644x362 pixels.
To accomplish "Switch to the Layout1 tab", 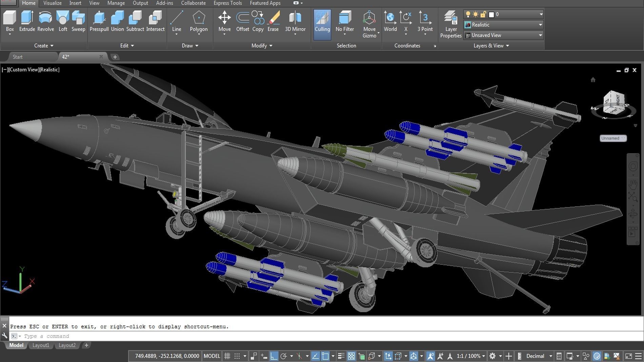I will pos(41,345).
